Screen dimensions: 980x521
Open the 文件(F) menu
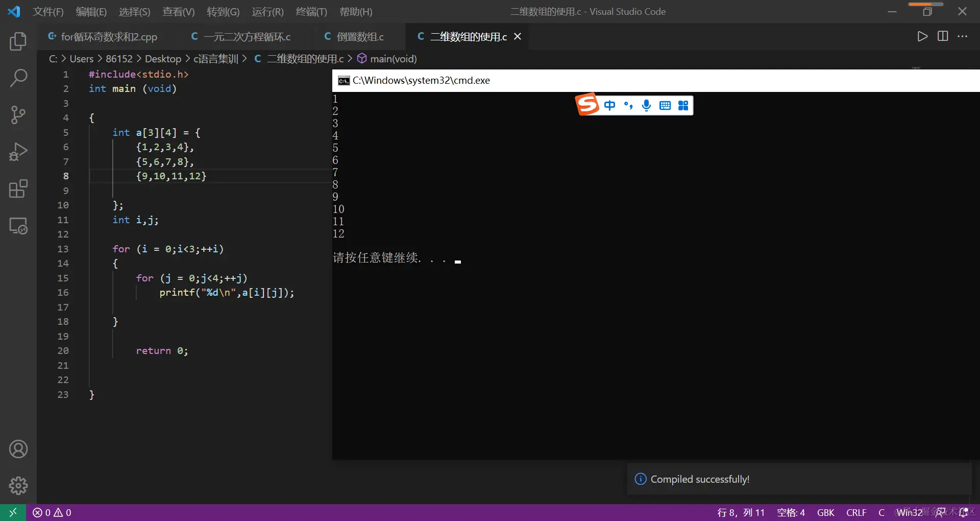tap(48, 12)
